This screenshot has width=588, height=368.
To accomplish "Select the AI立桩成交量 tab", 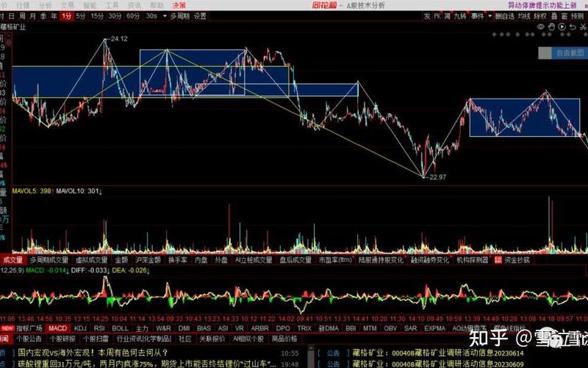I will [254, 260].
